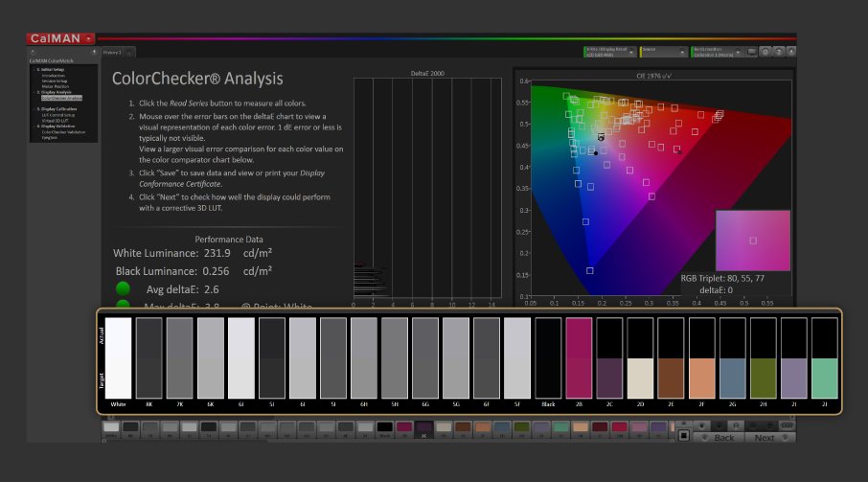Select the green teal patch in the bottom strip
The image size is (868, 482).
(560, 427)
